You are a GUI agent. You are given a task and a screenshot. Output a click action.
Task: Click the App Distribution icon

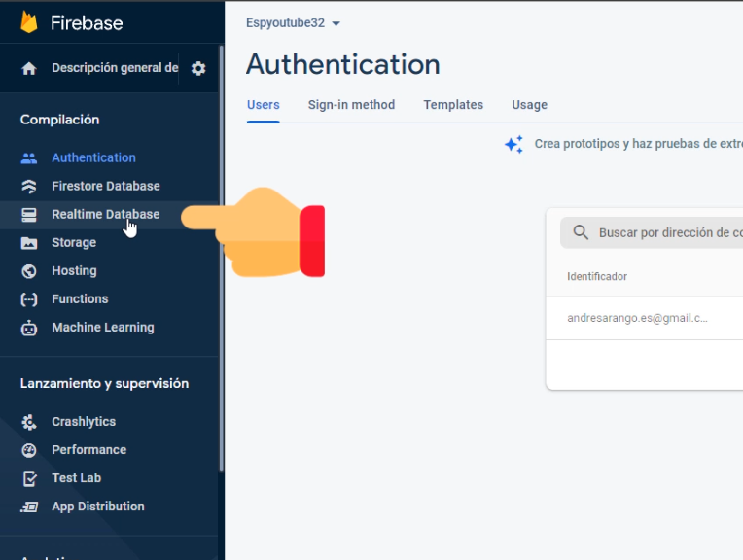(x=29, y=507)
